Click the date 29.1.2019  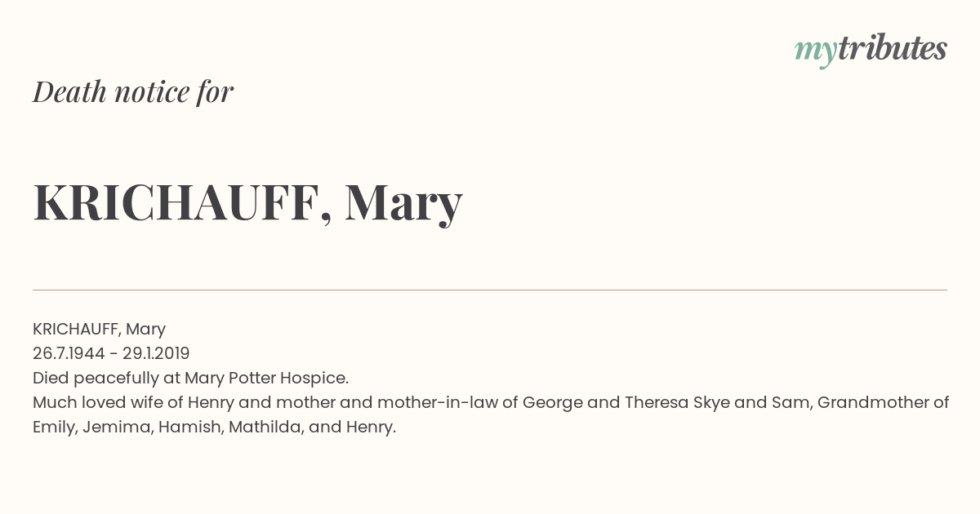156,353
